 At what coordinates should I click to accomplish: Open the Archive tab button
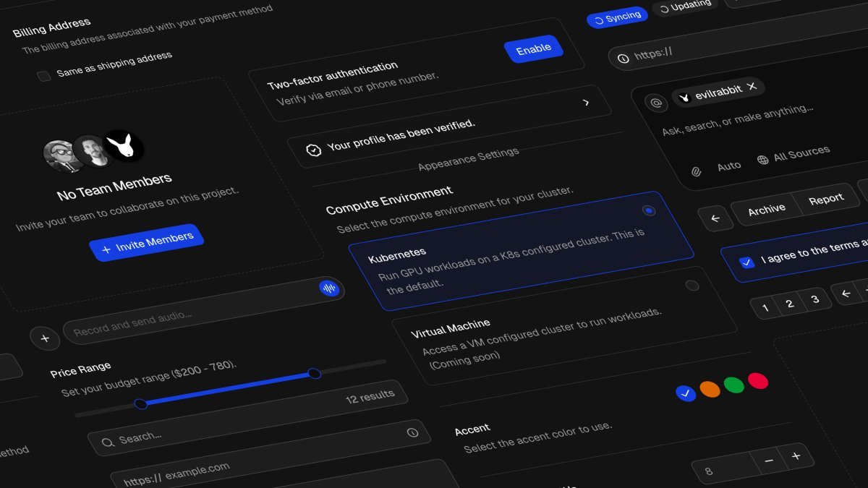[766, 209]
